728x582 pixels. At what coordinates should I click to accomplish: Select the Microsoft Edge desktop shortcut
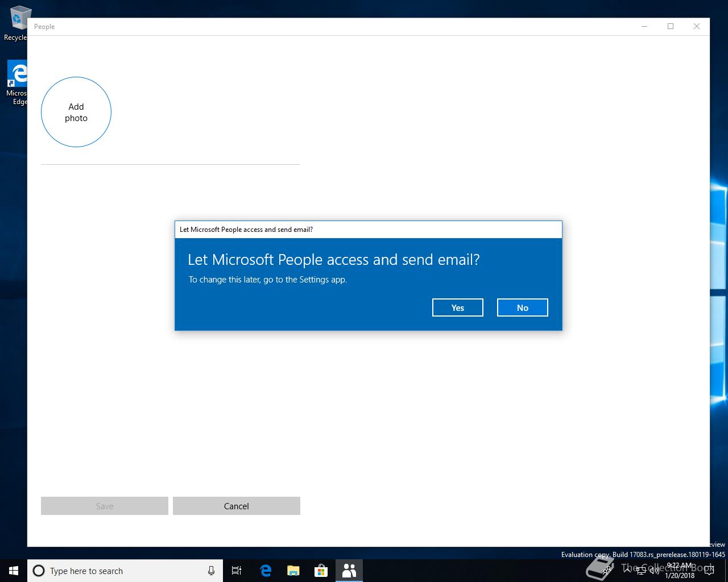[17, 84]
